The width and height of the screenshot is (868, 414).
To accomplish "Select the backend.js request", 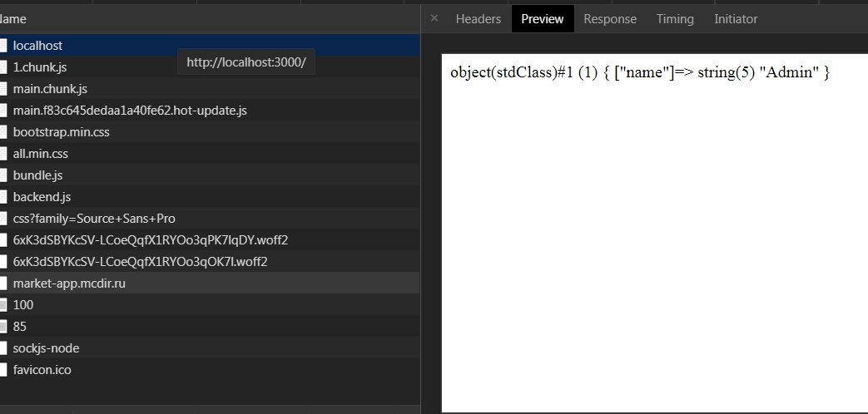I will coord(210,197).
